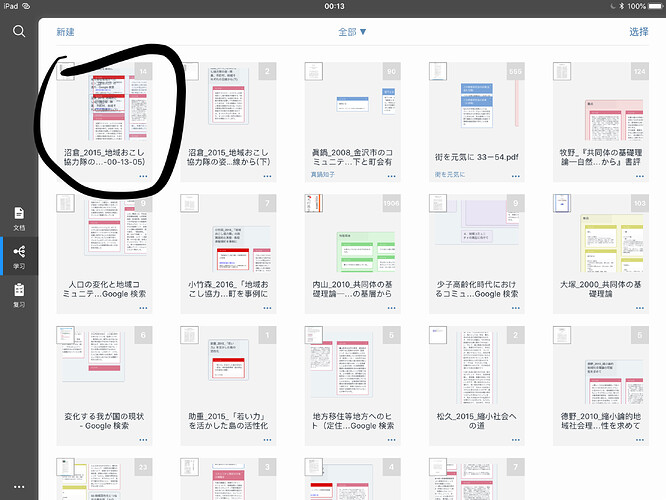Tap the 00:13 status bar clock
The image size is (666, 500).
(334, 6)
